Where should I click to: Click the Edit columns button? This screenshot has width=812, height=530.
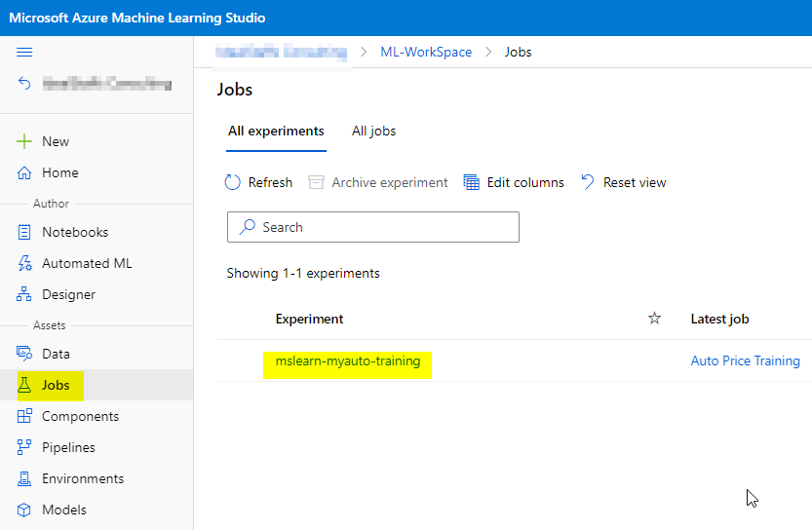click(514, 182)
